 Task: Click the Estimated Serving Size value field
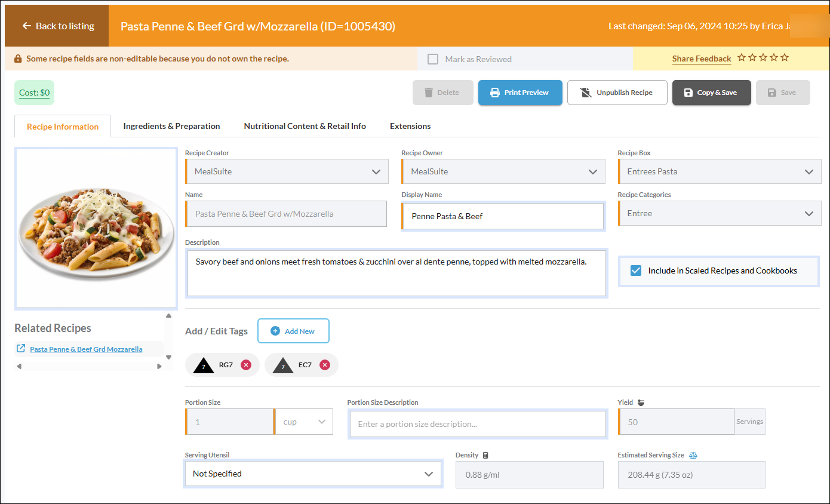point(691,475)
